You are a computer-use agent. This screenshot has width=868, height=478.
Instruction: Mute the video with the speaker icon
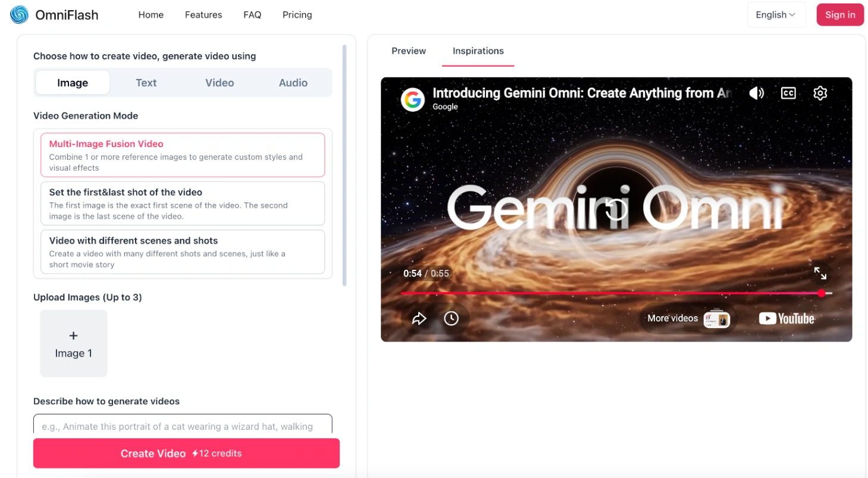pyautogui.click(x=756, y=93)
